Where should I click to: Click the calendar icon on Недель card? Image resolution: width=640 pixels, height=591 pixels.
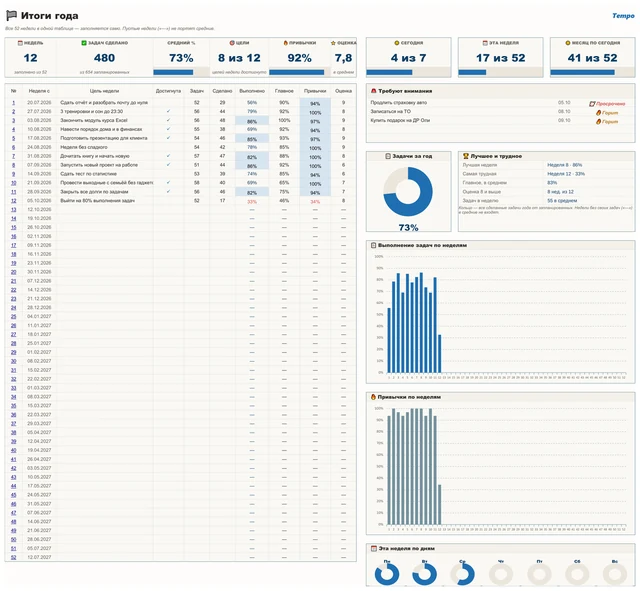[20, 43]
